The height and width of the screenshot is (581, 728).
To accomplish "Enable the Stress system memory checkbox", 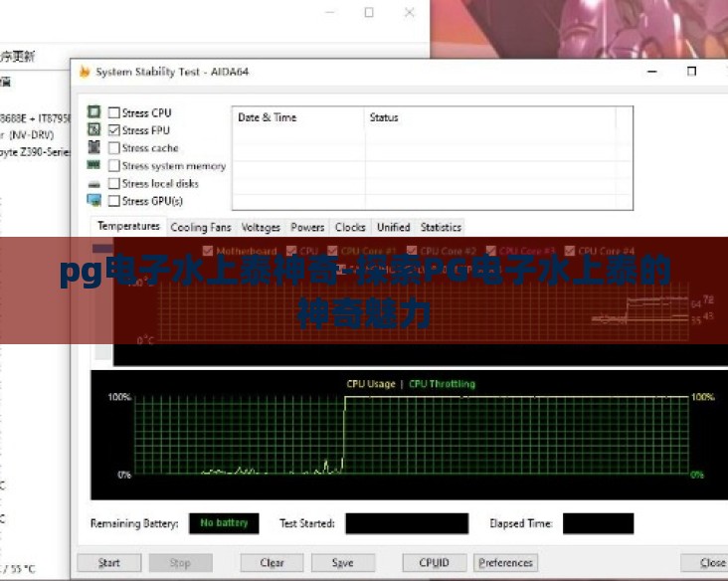I will (113, 165).
